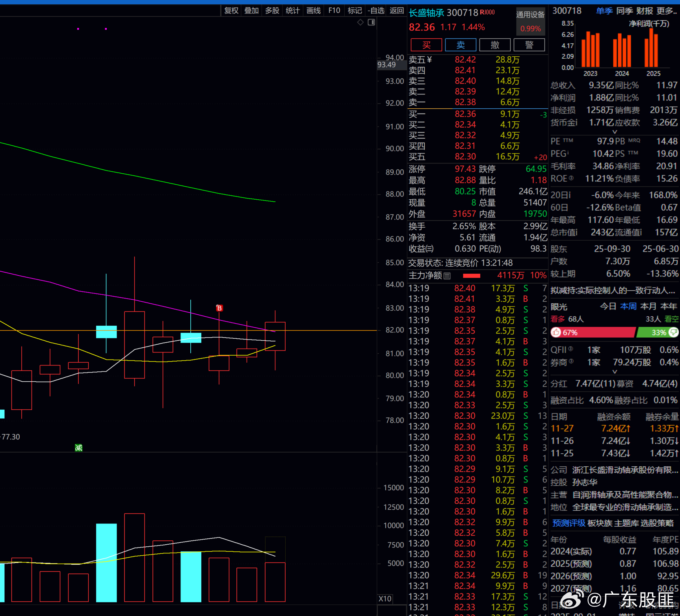680x616 pixels.
Task: Click the info icon beside 总市值
Action: click(576, 232)
